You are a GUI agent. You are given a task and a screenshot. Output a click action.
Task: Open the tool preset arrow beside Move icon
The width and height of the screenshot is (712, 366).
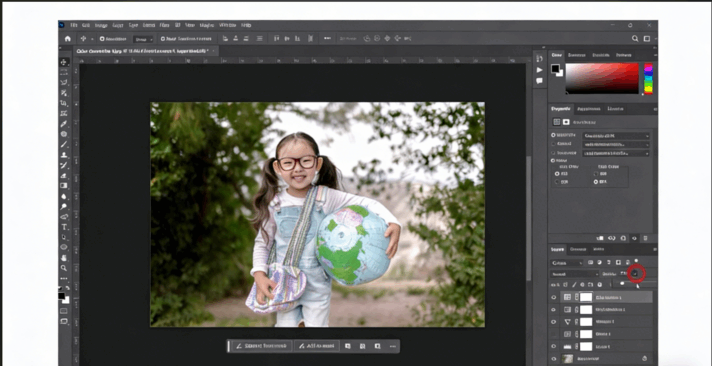point(92,39)
